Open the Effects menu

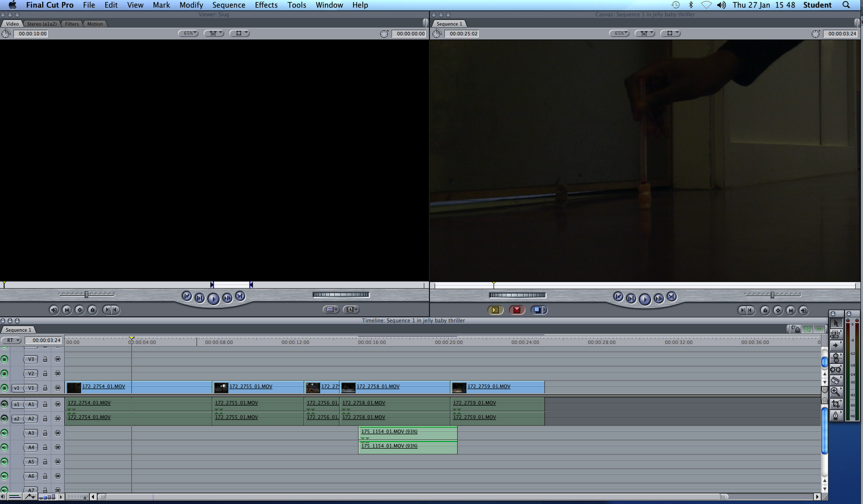266,5
